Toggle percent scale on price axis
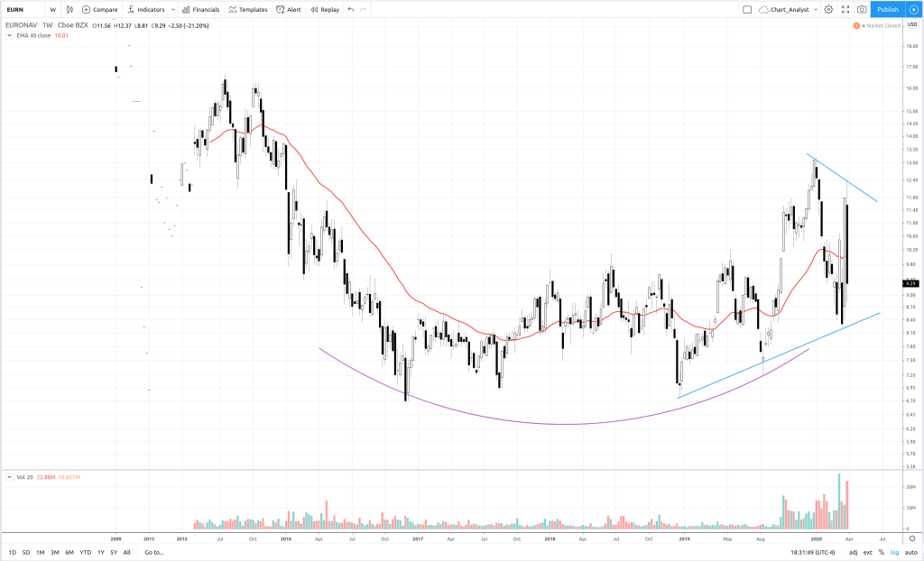 click(x=881, y=552)
